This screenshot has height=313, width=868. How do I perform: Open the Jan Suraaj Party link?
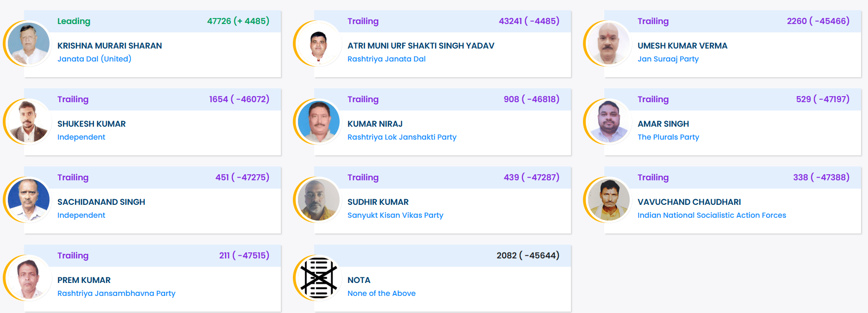(668, 59)
